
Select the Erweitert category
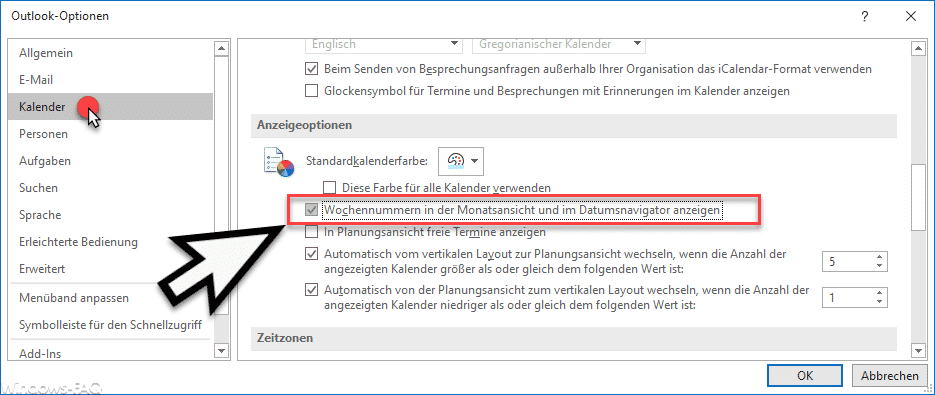[110, 269]
